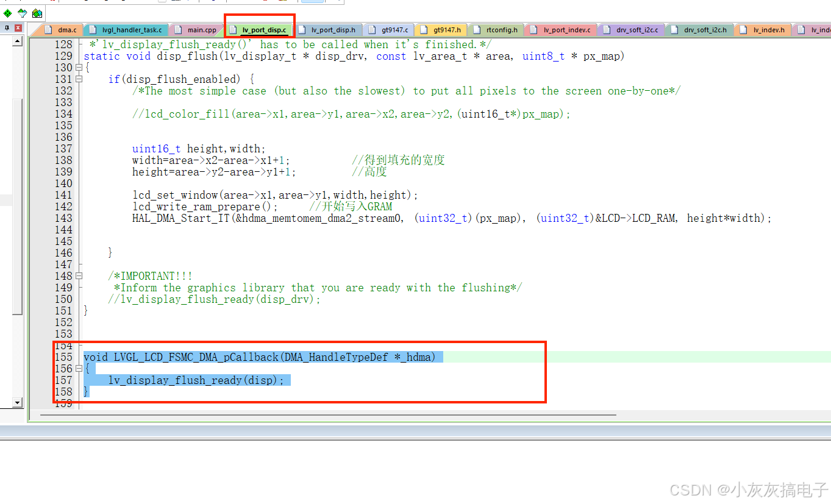The image size is (831, 504).
Task: Click line number 155 in the gutter
Action: 63,357
